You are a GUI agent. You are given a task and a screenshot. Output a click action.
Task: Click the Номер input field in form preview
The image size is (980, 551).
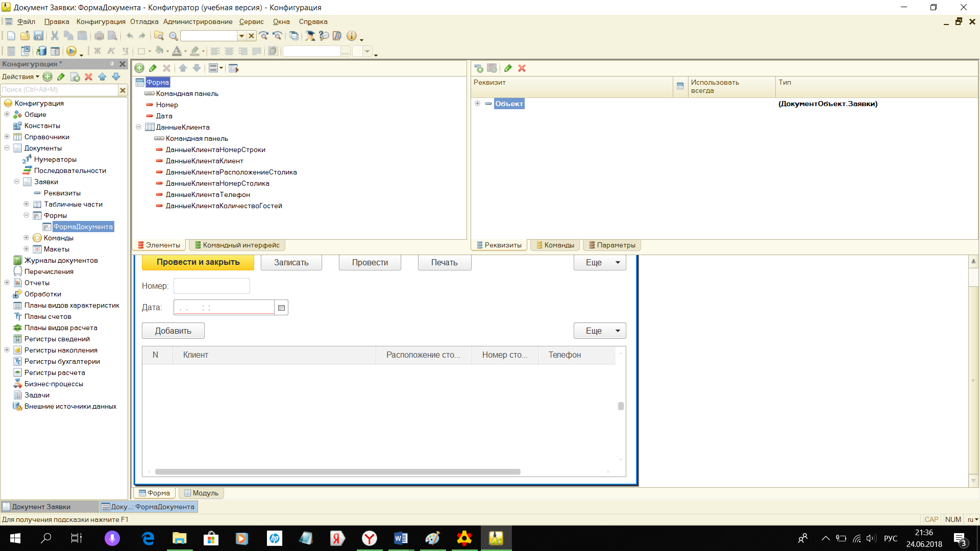(211, 286)
